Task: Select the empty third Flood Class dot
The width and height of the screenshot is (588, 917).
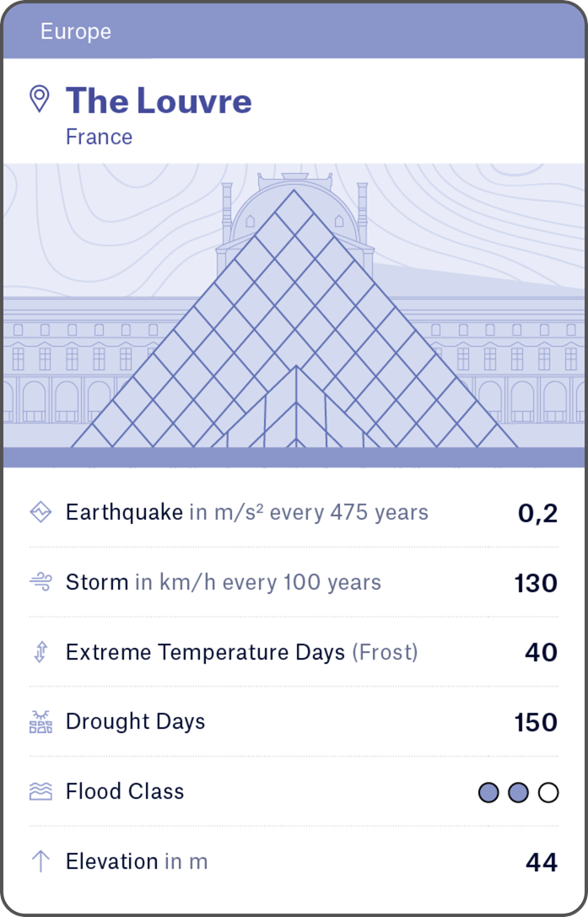Action: (548, 792)
